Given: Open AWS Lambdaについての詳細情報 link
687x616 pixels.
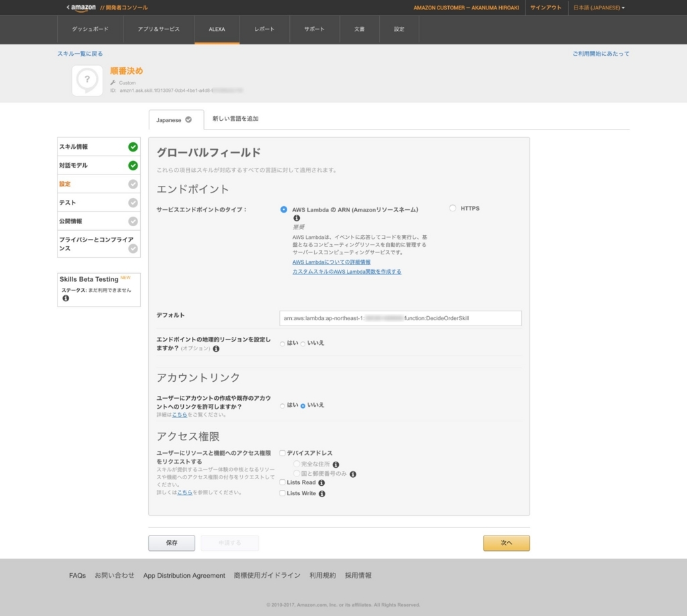Looking at the screenshot, I should coord(331,262).
